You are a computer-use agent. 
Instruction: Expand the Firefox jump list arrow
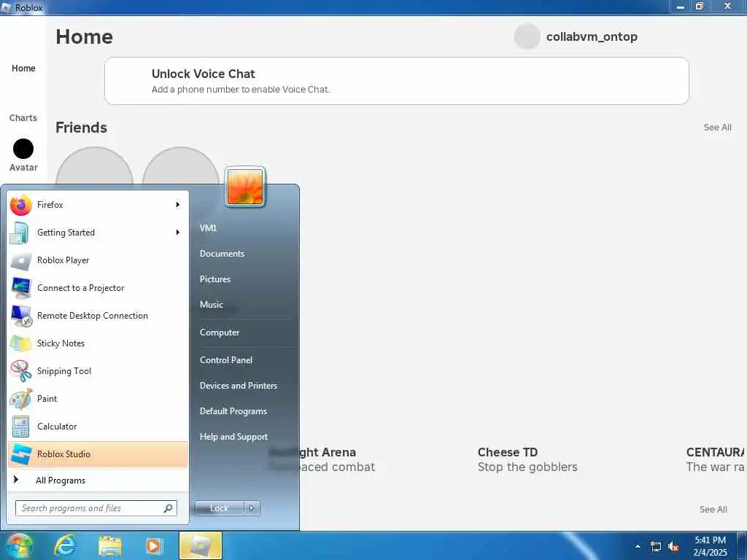click(x=178, y=205)
